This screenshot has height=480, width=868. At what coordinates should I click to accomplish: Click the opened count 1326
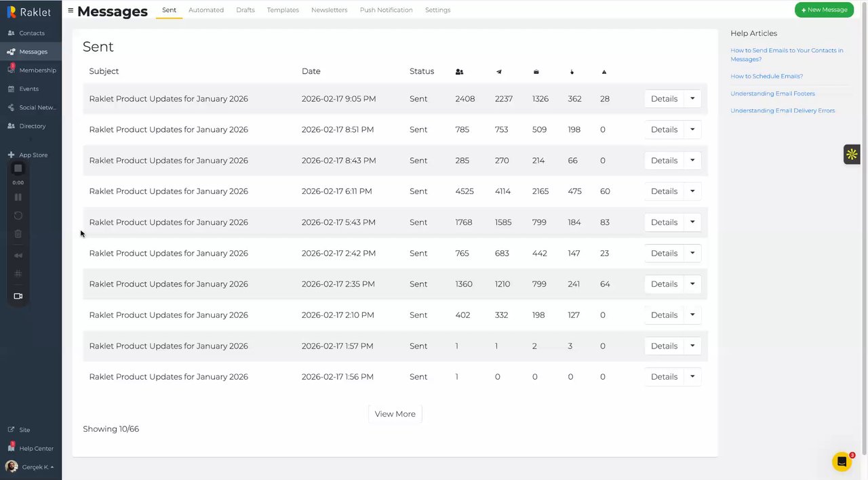(540, 99)
